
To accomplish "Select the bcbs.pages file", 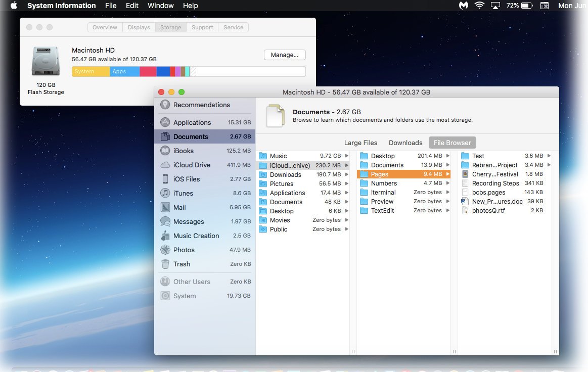I will [488, 193].
